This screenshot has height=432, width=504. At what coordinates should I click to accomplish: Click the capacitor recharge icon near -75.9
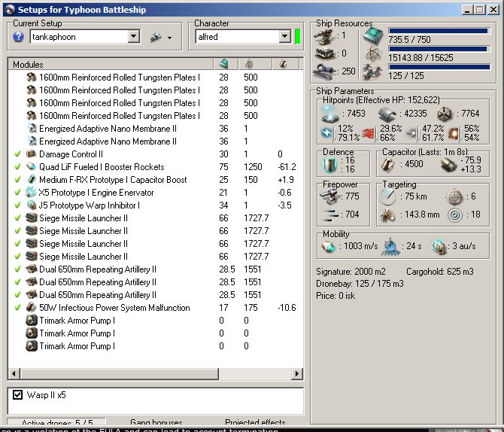pyautogui.click(x=449, y=166)
